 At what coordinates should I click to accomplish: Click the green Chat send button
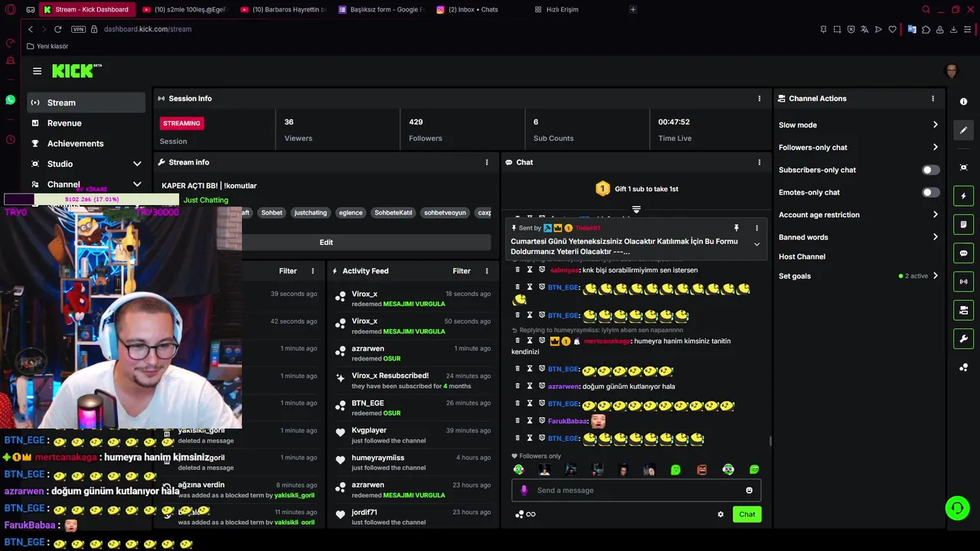pos(747,514)
